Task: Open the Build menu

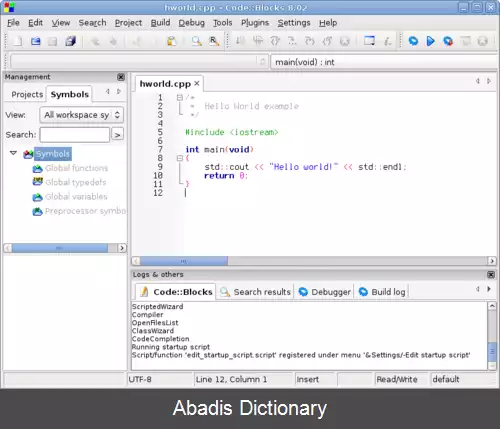Action: [x=160, y=23]
